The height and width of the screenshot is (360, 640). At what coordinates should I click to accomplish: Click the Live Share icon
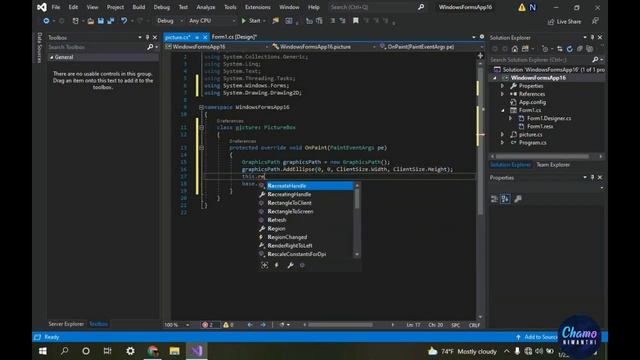(x=551, y=22)
